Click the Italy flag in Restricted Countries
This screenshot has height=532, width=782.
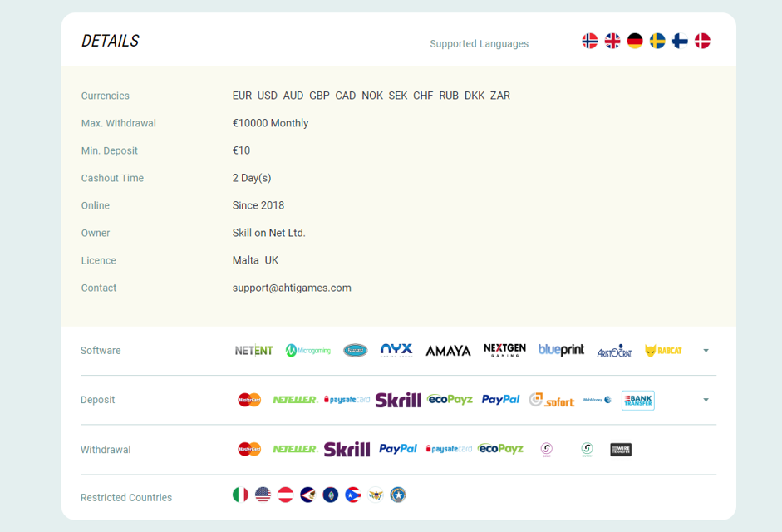[240, 495]
